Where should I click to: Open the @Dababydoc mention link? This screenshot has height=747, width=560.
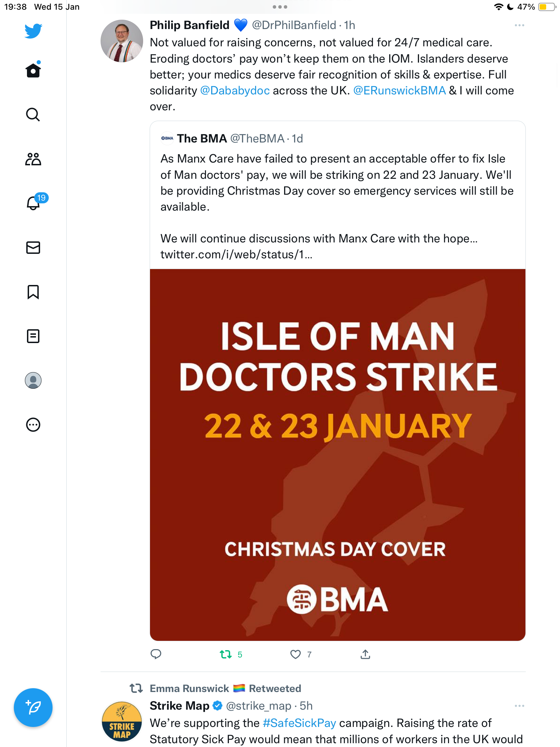click(x=235, y=91)
